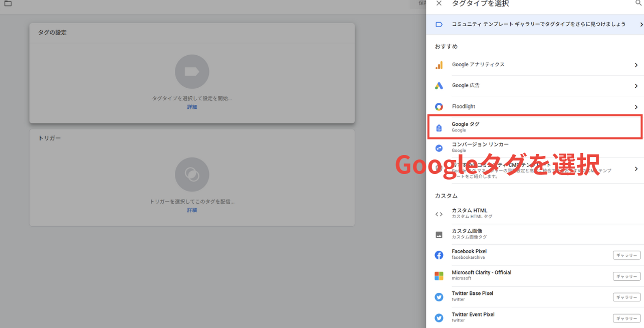Click the Facebook Pixel logo icon
This screenshot has width=644, height=328.
coord(439,255)
